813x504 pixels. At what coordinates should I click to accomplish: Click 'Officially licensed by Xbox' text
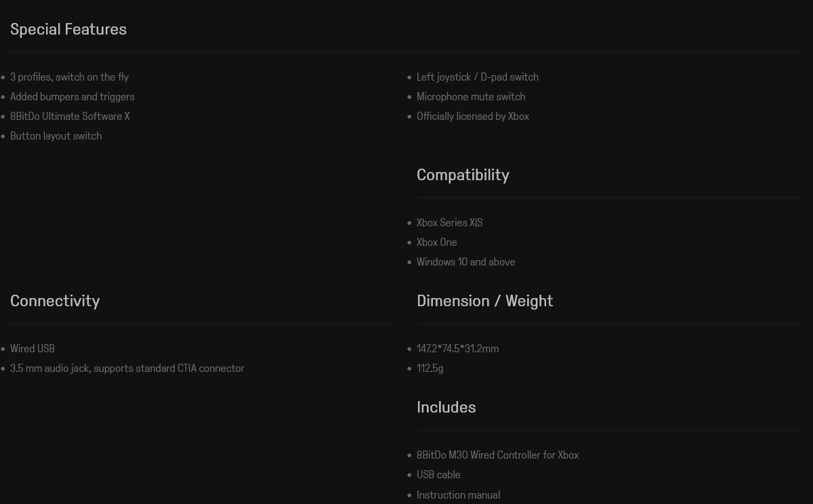(473, 117)
